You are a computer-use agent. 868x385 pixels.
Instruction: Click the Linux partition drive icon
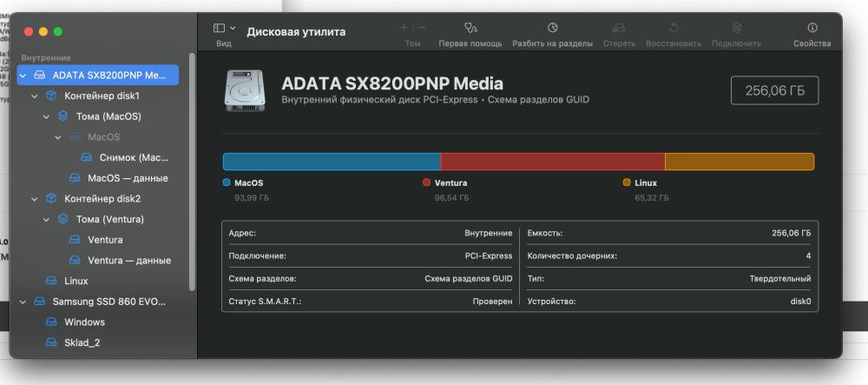[51, 281]
